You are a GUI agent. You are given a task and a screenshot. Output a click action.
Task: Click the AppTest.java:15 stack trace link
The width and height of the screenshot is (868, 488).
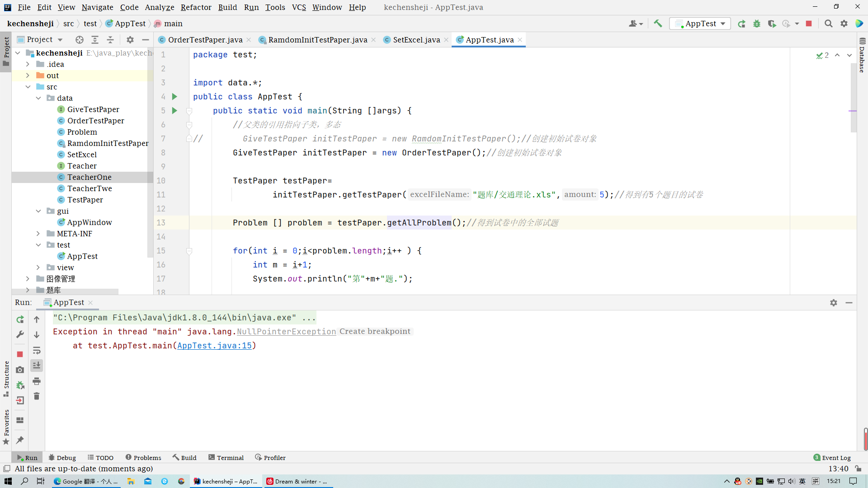tap(214, 346)
